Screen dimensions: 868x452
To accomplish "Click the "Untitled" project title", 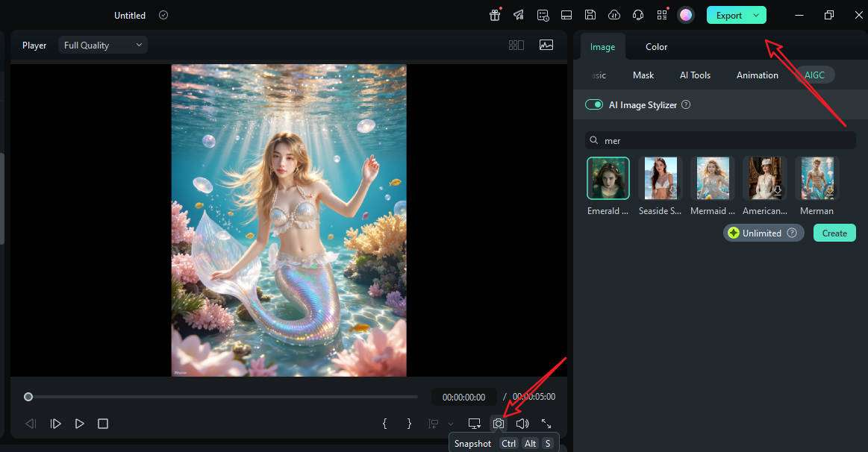I will click(x=130, y=16).
